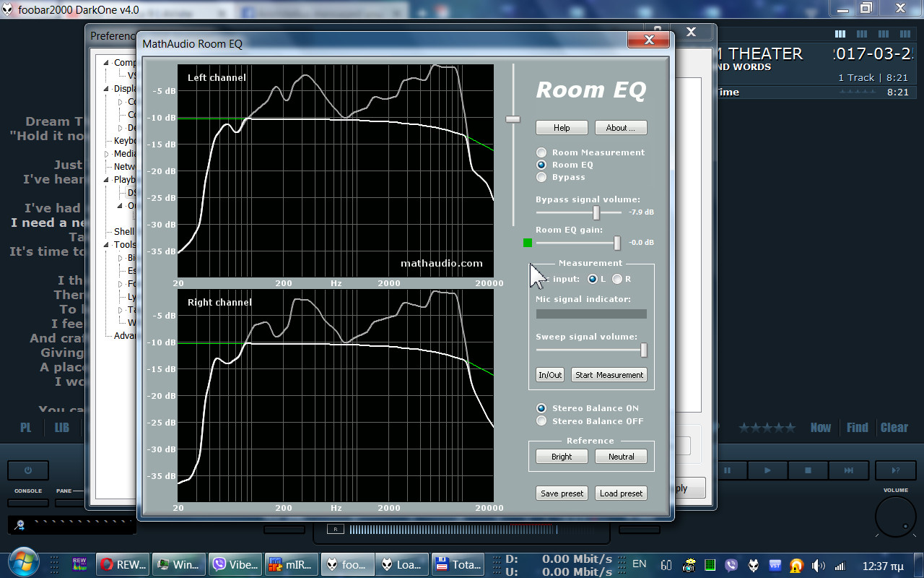Stop playback in foobar2000

point(808,470)
